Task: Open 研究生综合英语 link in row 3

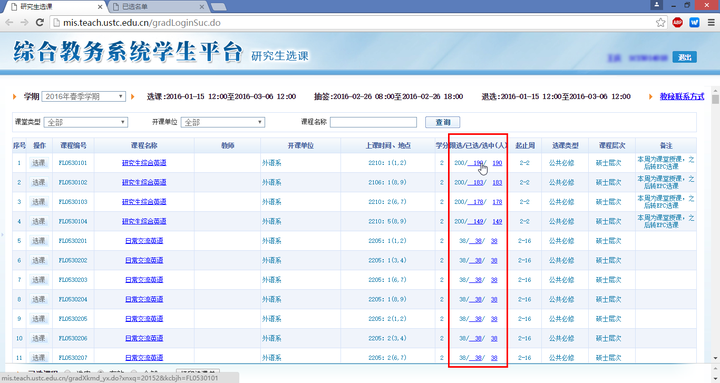Action: (144, 202)
